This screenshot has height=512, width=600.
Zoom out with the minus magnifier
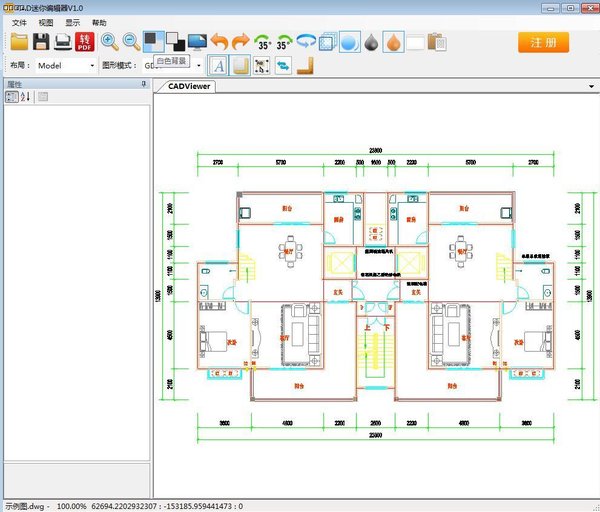(131, 42)
